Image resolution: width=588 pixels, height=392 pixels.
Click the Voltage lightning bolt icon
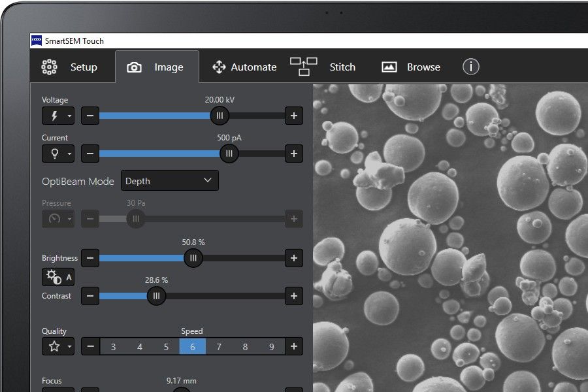(x=54, y=116)
